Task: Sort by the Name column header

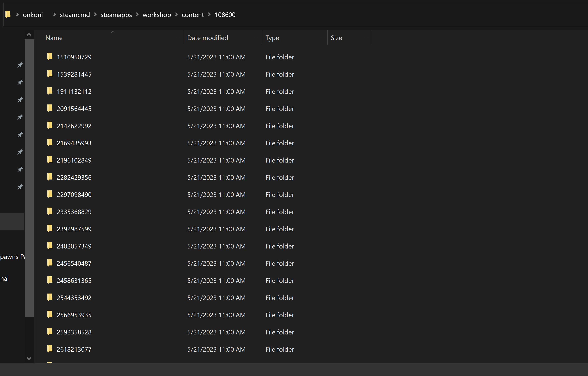Action: (x=54, y=38)
